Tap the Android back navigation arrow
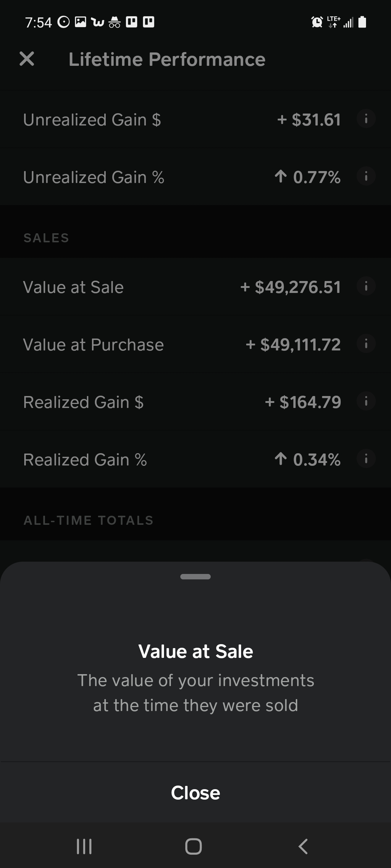 (x=303, y=847)
